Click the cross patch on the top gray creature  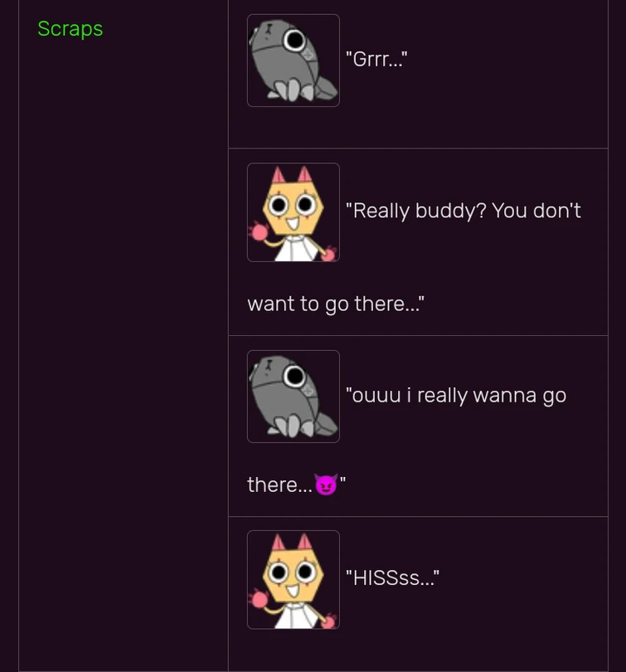click(x=308, y=55)
